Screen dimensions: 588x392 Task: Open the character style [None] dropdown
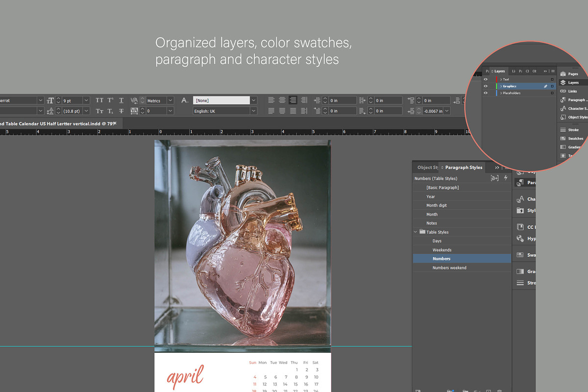tap(253, 100)
